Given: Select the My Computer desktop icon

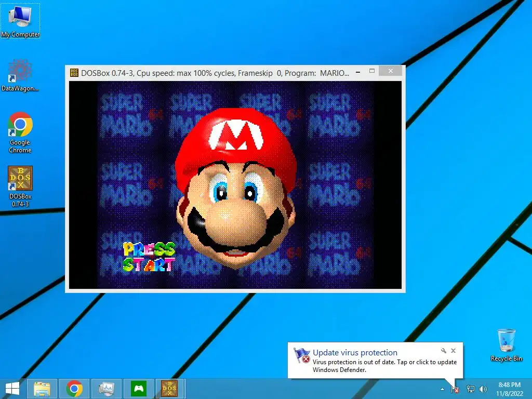Looking at the screenshot, I should tap(20, 21).
